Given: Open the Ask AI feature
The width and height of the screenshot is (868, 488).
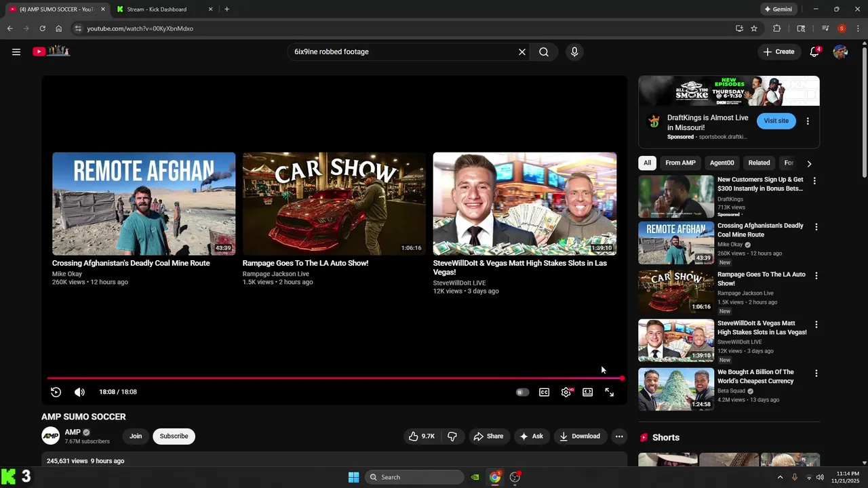Looking at the screenshot, I should 531,436.
